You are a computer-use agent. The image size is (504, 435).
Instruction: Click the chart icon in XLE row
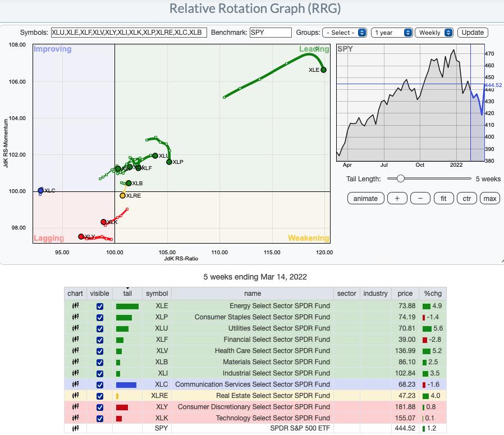[75, 306]
